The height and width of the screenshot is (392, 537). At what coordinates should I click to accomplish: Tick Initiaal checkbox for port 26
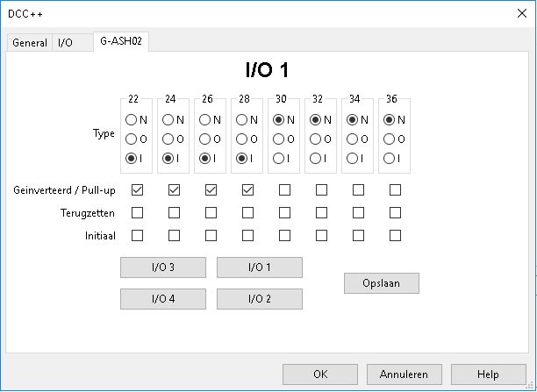click(x=211, y=235)
